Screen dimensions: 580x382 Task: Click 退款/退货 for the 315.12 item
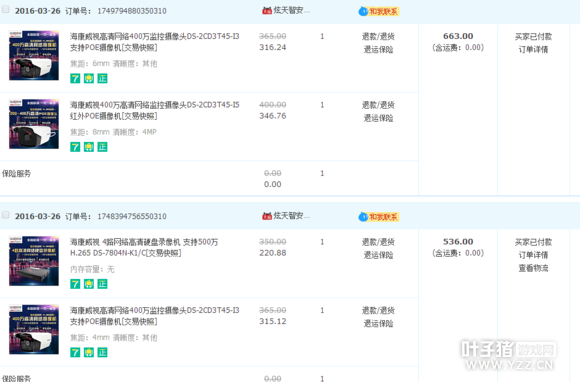tap(378, 310)
